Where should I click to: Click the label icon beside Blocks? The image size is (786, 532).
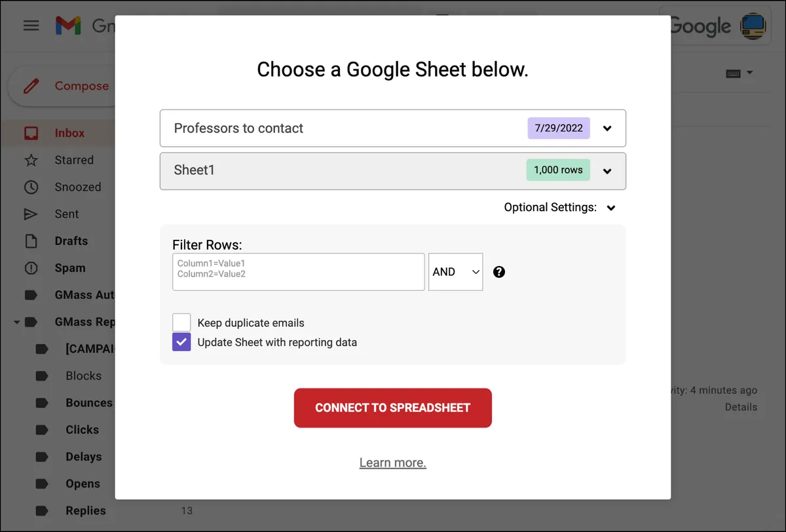click(42, 376)
